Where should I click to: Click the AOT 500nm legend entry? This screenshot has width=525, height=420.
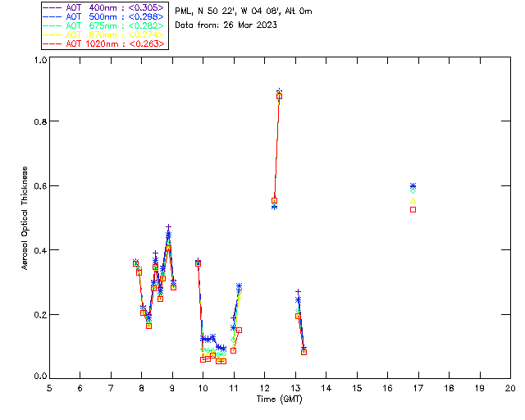pyautogui.click(x=104, y=16)
